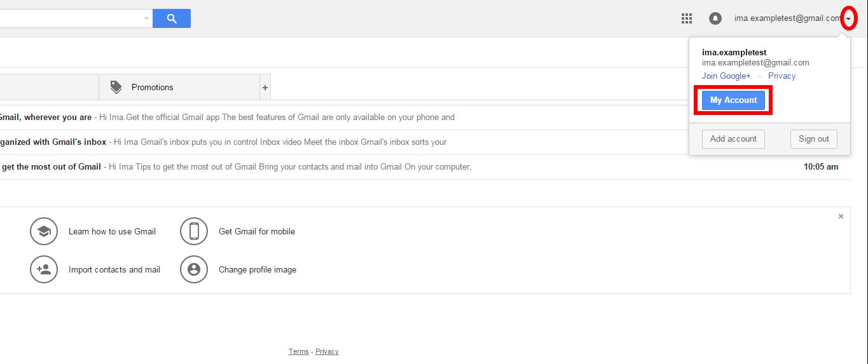Image resolution: width=868 pixels, height=364 pixels.
Task: Click the Promotions tag icon
Action: [116, 87]
